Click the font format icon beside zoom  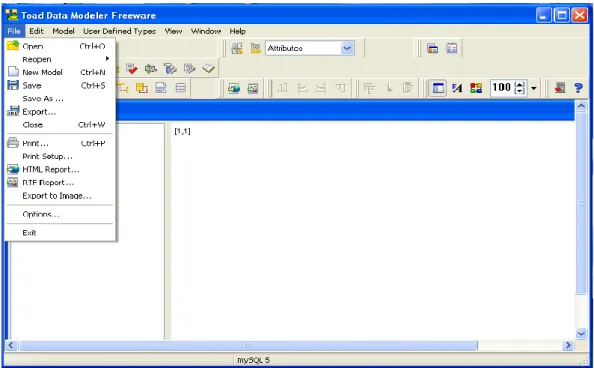pyautogui.click(x=457, y=88)
